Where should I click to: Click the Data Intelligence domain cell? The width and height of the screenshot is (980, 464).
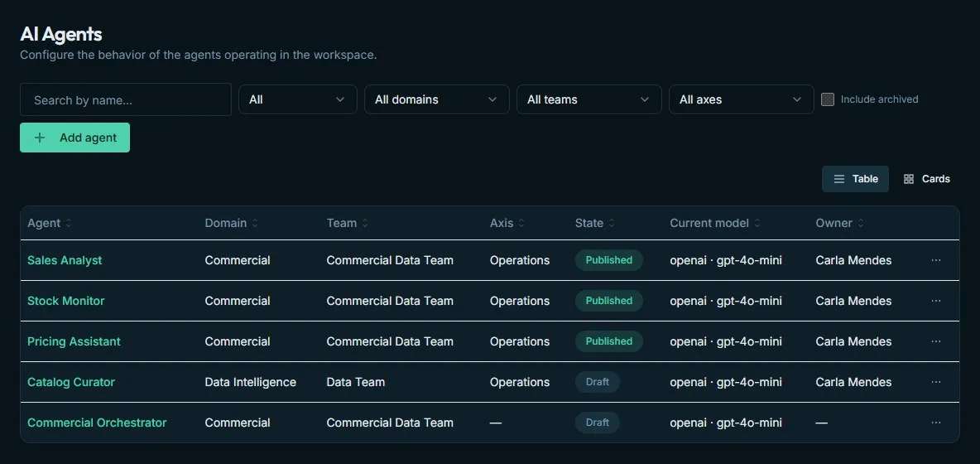coord(250,382)
